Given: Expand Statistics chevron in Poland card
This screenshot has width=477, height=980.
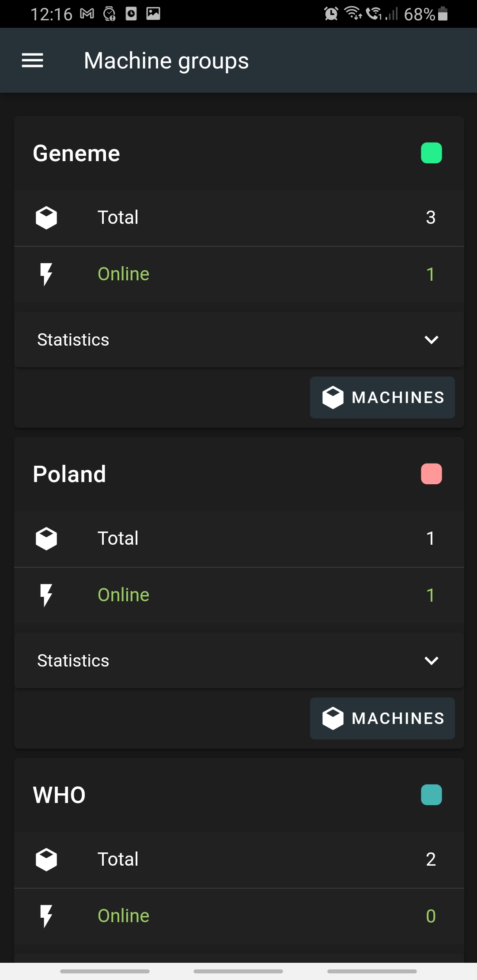Looking at the screenshot, I should (x=431, y=660).
